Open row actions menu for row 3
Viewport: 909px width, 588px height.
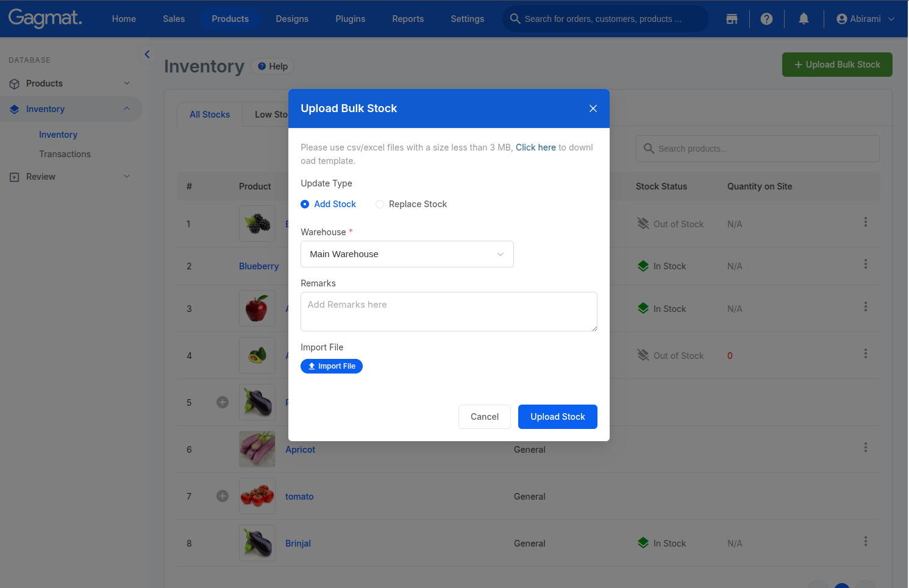click(865, 307)
